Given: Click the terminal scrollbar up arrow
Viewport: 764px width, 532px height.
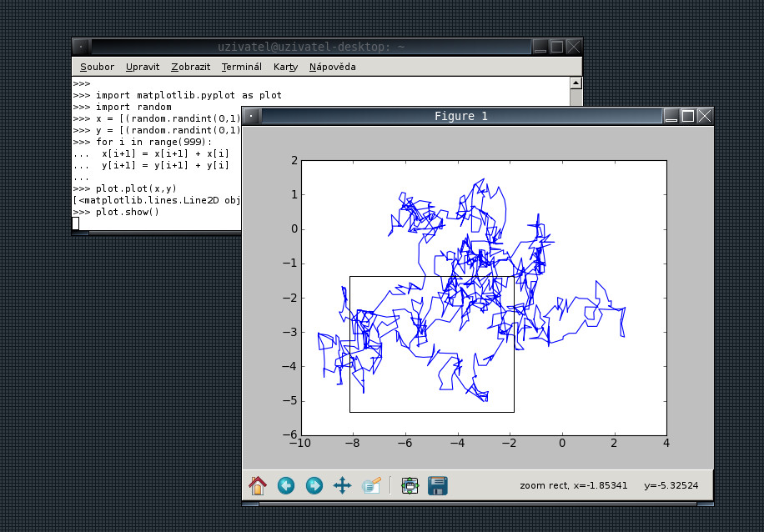Looking at the screenshot, I should click(575, 83).
